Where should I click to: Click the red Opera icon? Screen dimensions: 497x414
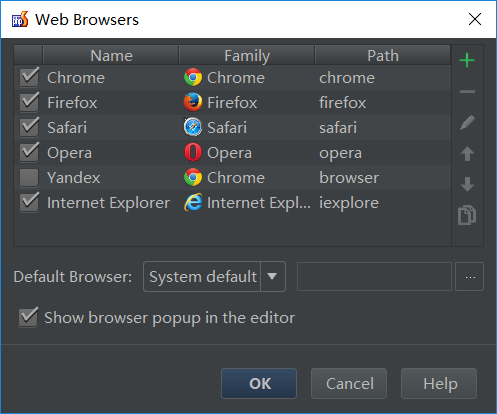click(x=193, y=152)
